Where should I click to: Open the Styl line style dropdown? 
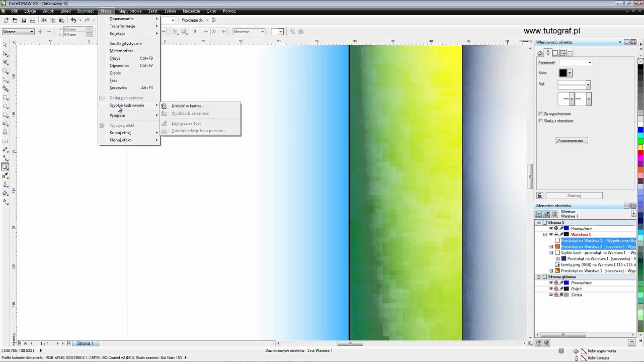click(588, 84)
